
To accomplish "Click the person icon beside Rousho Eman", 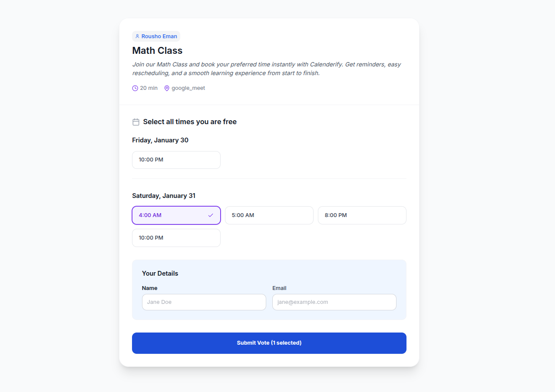I will pos(137,36).
